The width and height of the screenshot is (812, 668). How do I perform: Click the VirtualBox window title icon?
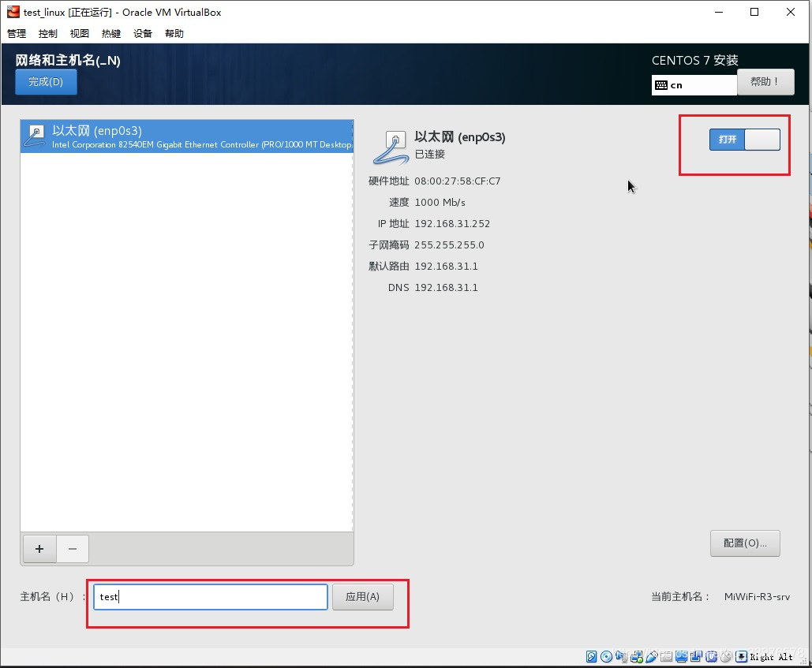13,11
